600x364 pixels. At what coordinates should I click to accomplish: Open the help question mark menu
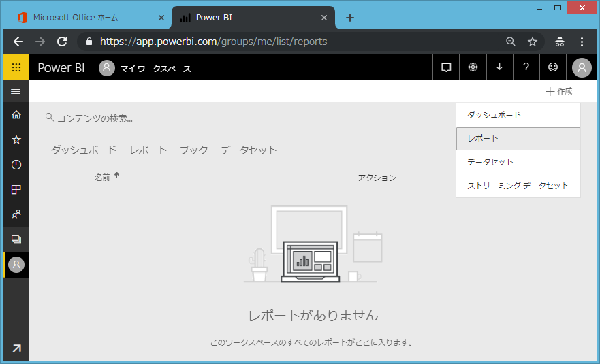pos(526,67)
